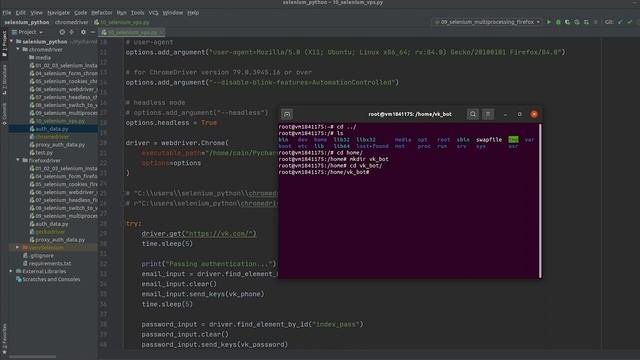
Task: Expand the orange folder above .gitignore
Action: pos(18,247)
